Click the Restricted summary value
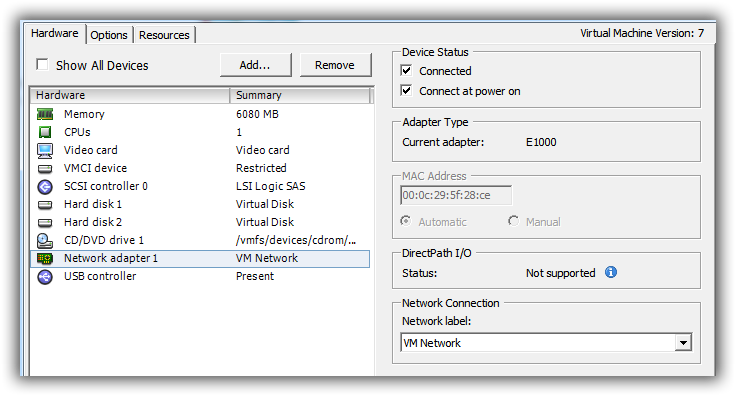The height and width of the screenshot is (396, 736). click(261, 168)
